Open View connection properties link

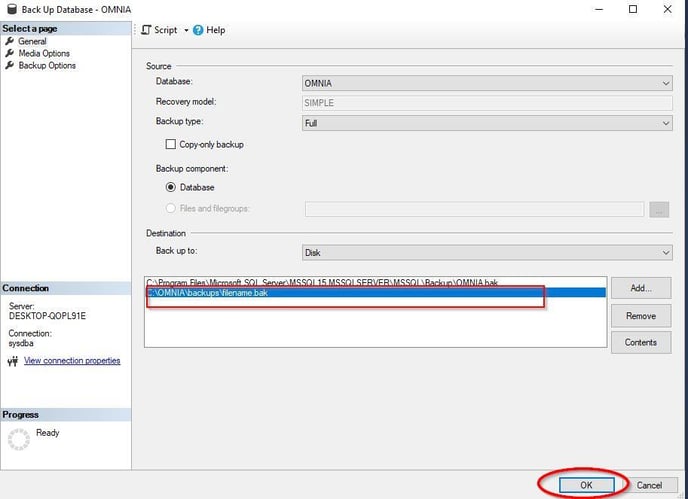click(72, 361)
